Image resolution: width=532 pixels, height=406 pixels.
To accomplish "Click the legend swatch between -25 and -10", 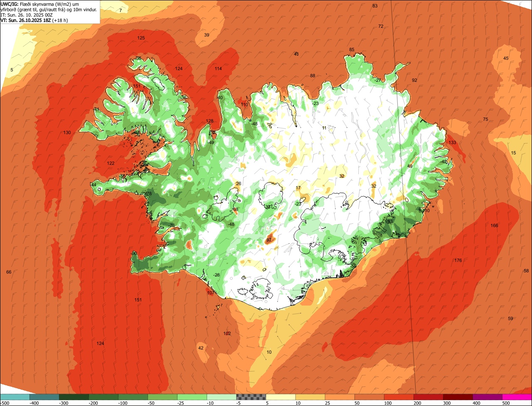I will (x=192, y=397).
